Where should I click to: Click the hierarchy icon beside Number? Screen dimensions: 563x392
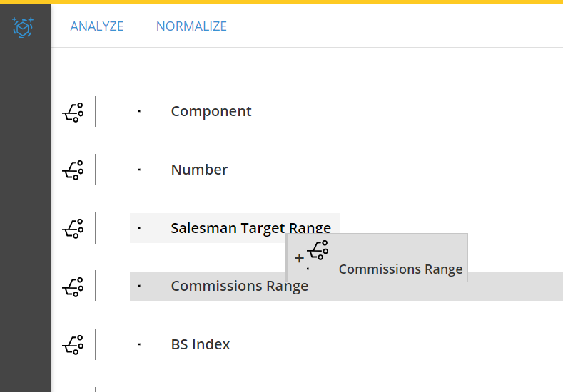coord(73,170)
